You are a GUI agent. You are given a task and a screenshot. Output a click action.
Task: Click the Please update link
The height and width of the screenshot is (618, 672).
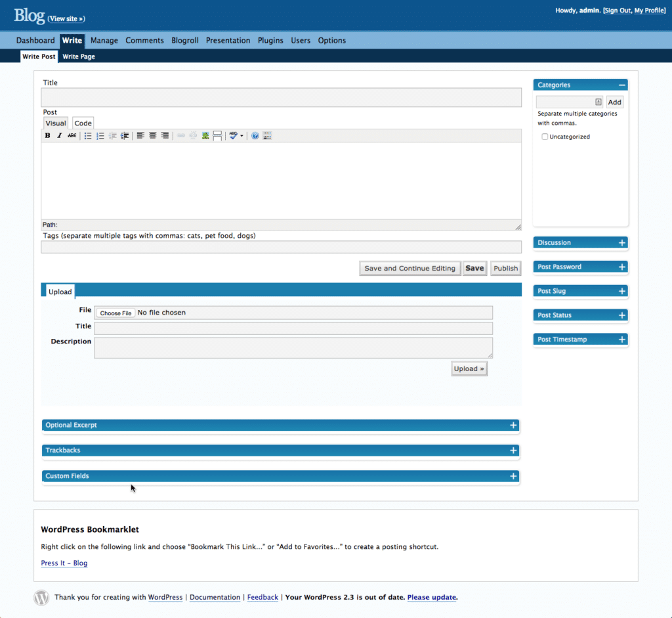tap(432, 598)
